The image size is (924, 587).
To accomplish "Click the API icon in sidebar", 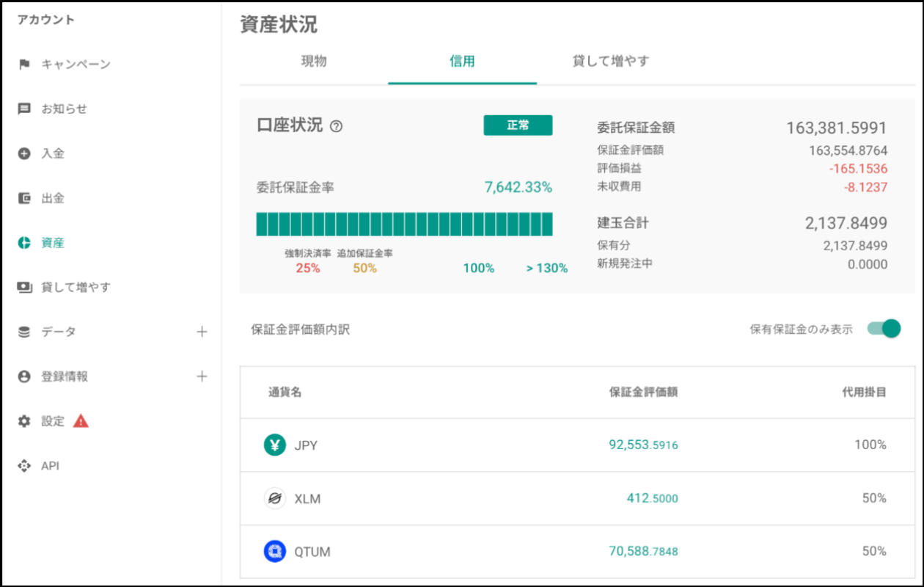I will (24, 466).
